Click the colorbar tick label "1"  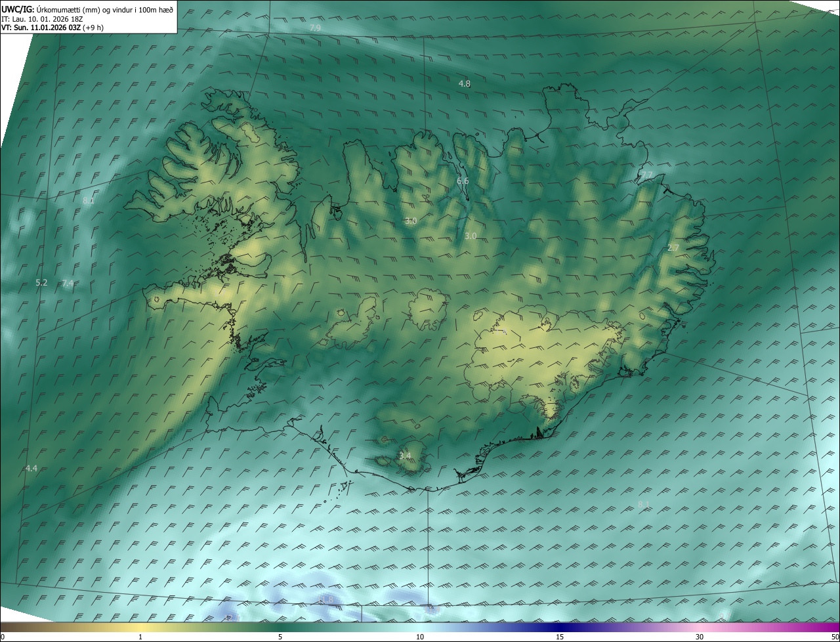(x=140, y=637)
